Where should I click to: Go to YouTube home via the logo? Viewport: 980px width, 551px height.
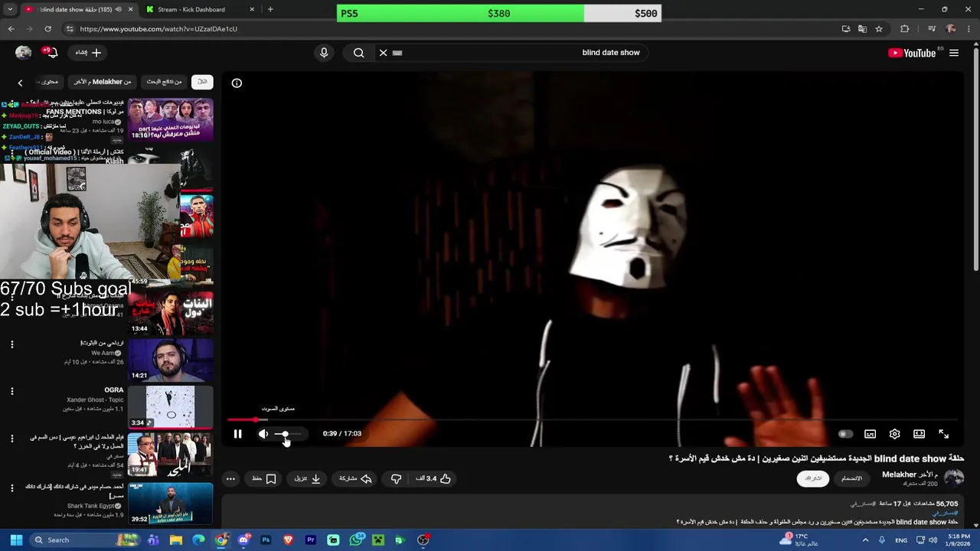[912, 53]
